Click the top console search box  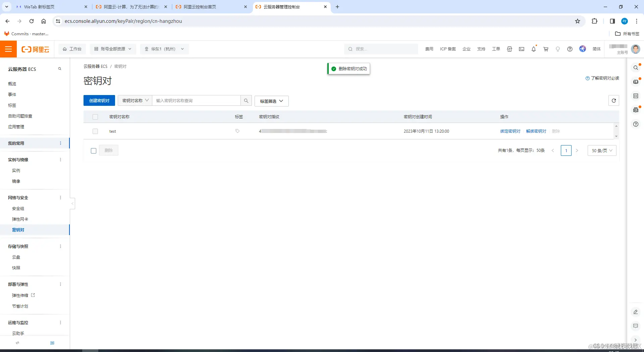[381, 49]
